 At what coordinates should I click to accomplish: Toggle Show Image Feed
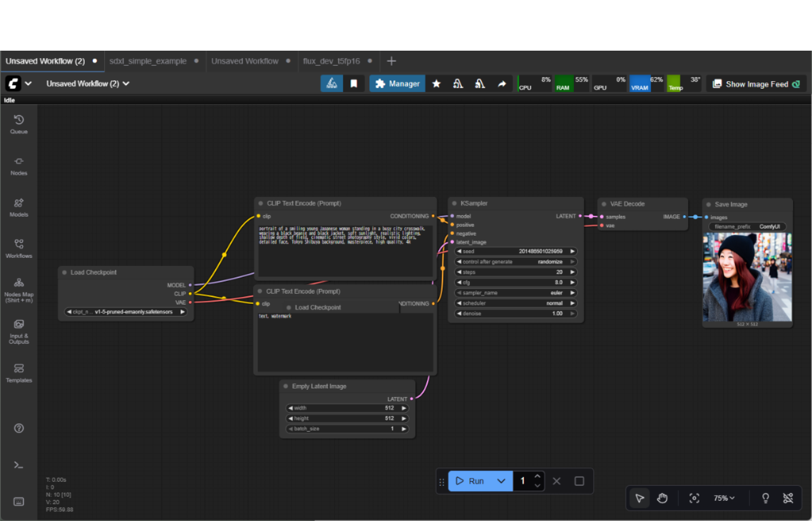coord(756,84)
